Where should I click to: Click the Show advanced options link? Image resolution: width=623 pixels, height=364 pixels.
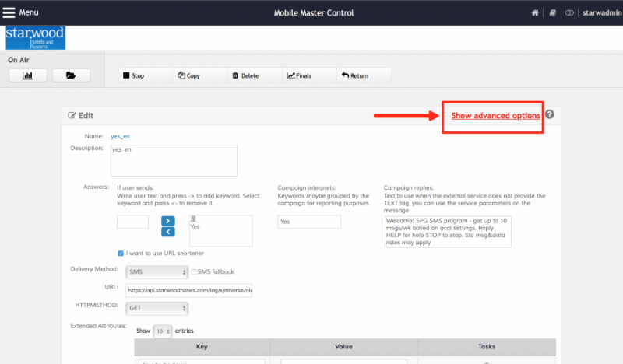click(495, 115)
